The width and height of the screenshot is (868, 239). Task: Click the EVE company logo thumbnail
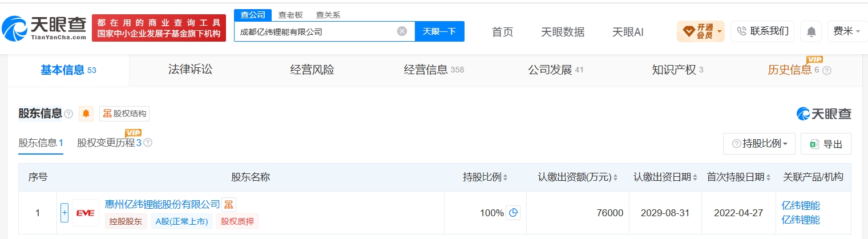coord(86,213)
